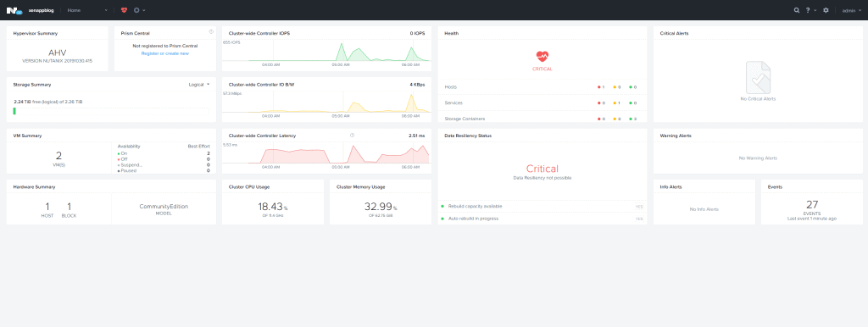This screenshot has width=868, height=327.
Task: Click the green dot beside Auto rebuild in progress
Action: tap(442, 219)
